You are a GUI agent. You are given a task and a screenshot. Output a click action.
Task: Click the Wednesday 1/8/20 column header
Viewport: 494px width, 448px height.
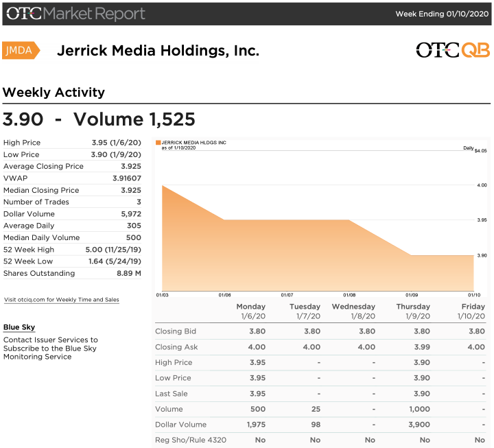(x=353, y=311)
